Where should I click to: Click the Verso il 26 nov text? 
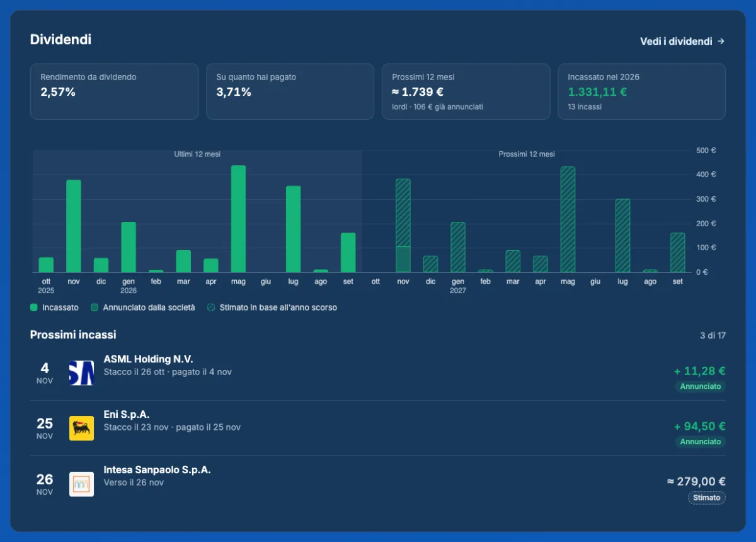coord(134,483)
